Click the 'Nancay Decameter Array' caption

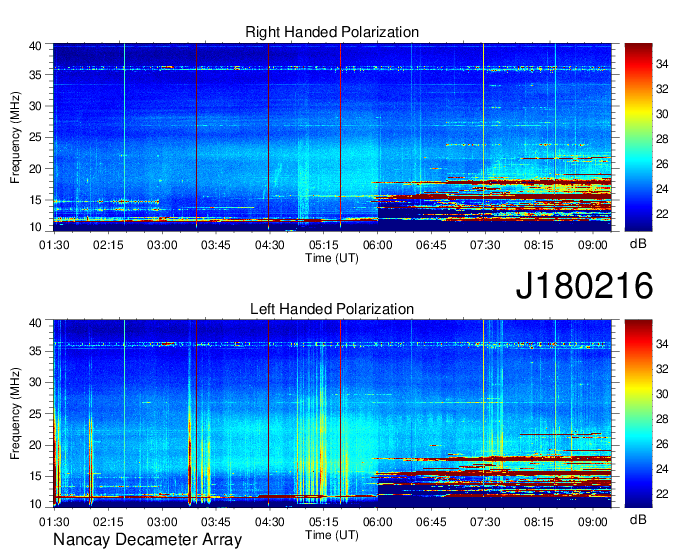pos(147,540)
